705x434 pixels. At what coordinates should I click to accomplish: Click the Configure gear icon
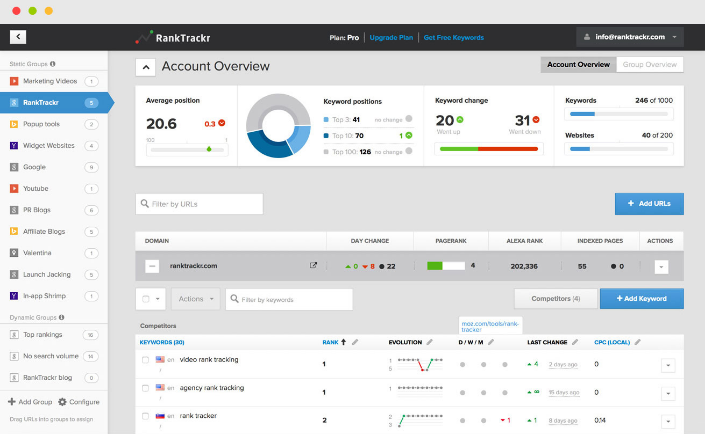coord(62,402)
